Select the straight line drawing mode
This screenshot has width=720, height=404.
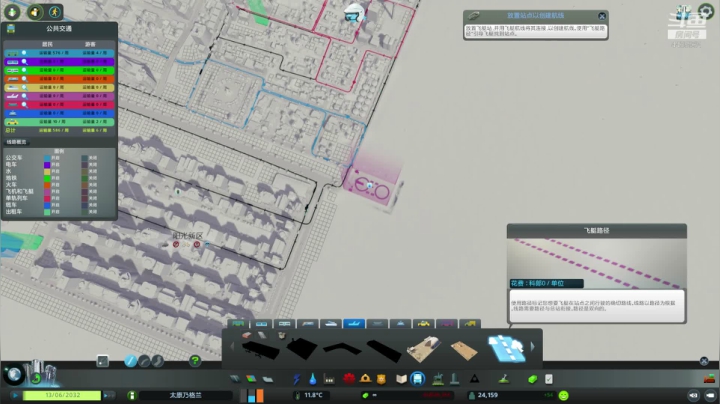(130, 361)
